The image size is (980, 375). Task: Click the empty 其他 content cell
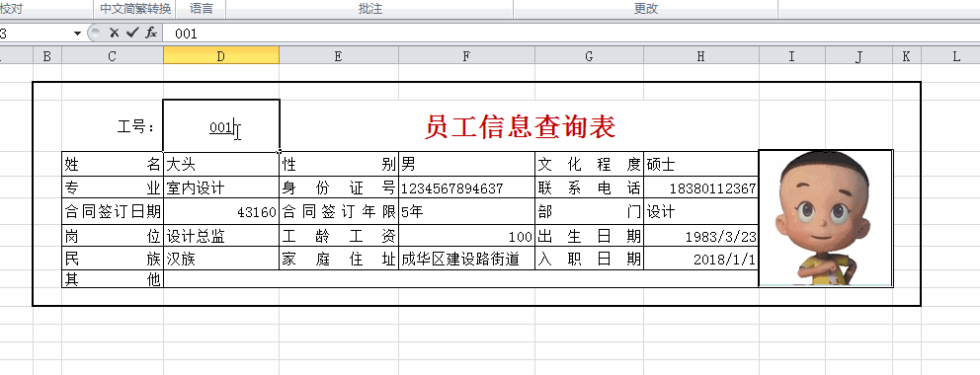point(460,279)
